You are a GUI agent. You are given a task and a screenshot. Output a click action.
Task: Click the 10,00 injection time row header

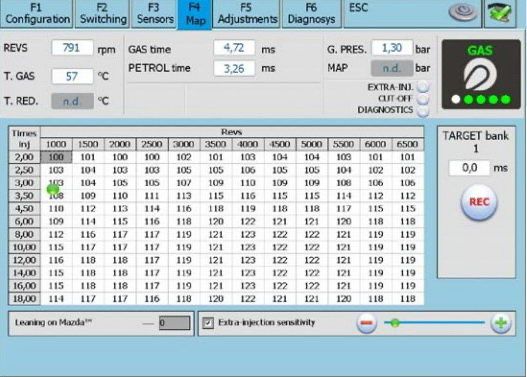tap(24, 247)
